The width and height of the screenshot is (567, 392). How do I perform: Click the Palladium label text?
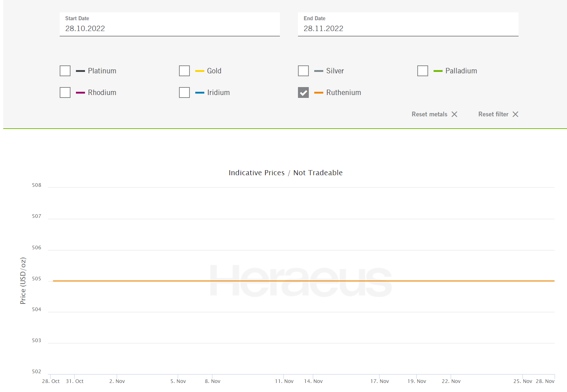point(461,71)
